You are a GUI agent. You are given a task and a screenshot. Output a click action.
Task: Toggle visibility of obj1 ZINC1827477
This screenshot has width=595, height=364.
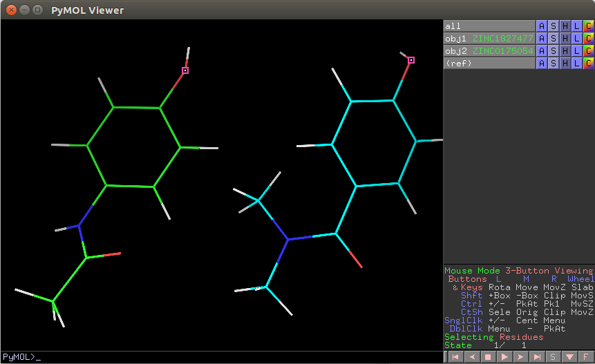click(489, 39)
